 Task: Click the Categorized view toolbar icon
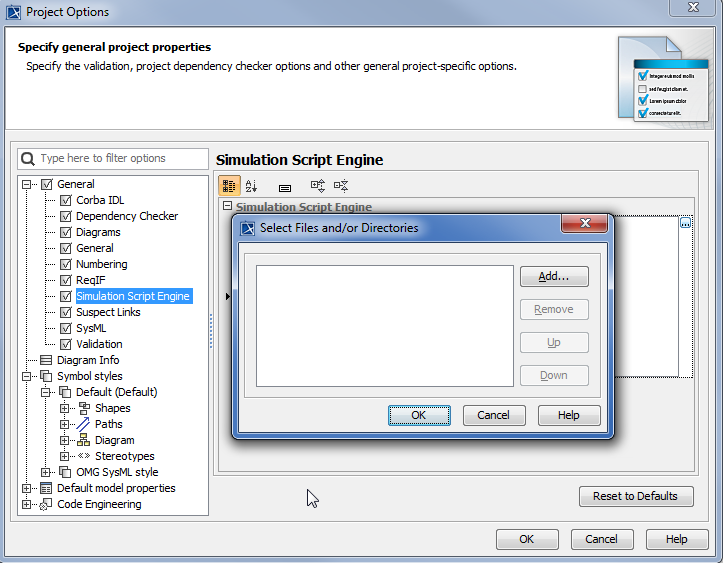click(x=229, y=186)
